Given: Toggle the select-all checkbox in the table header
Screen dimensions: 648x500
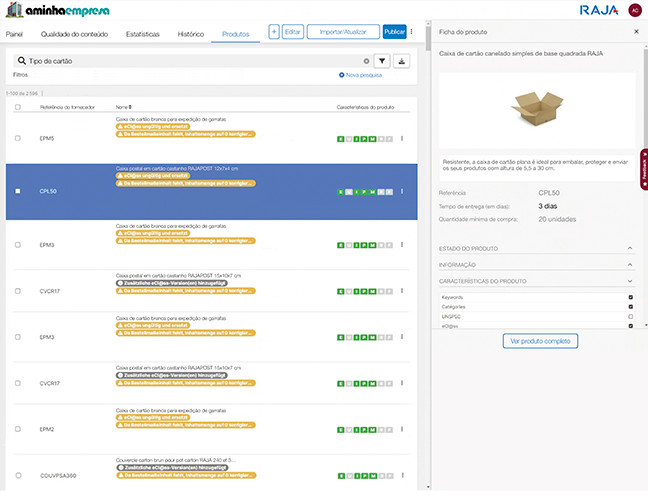Looking at the screenshot, I should tap(17, 107).
